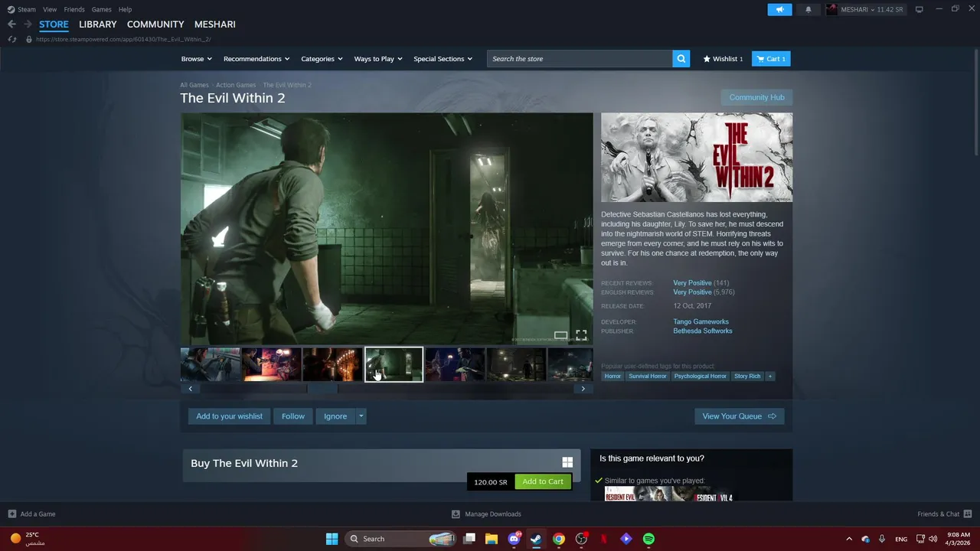Open the MESHARI account dropdown
The image size is (980, 551).
click(x=866, y=9)
